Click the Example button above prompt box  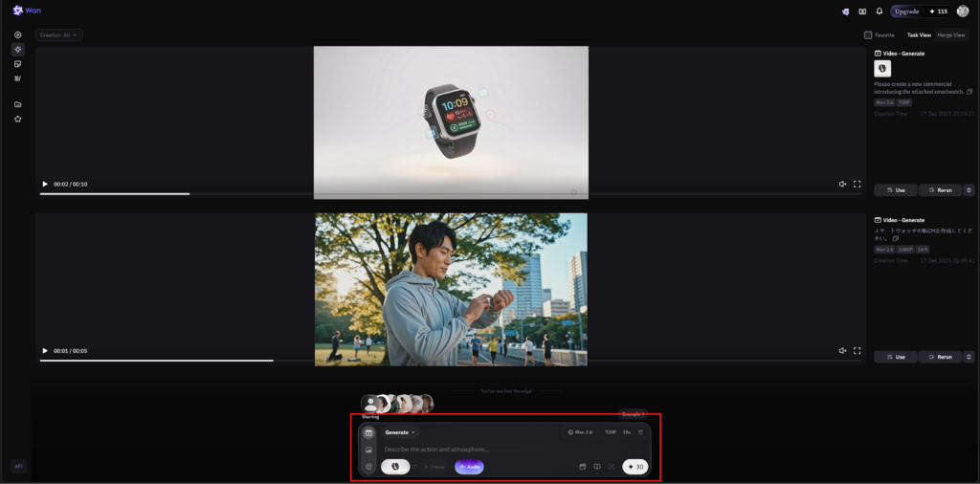634,414
